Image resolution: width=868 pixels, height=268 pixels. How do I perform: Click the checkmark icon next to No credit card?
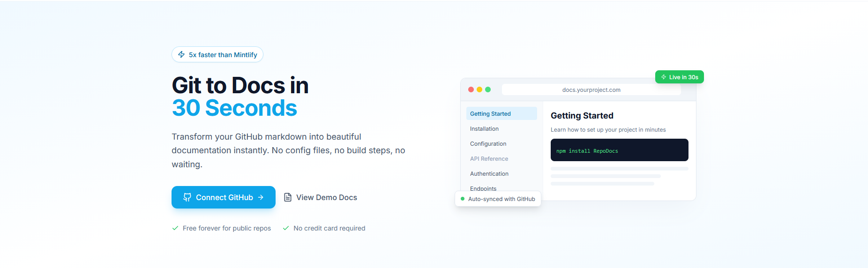[x=286, y=228]
